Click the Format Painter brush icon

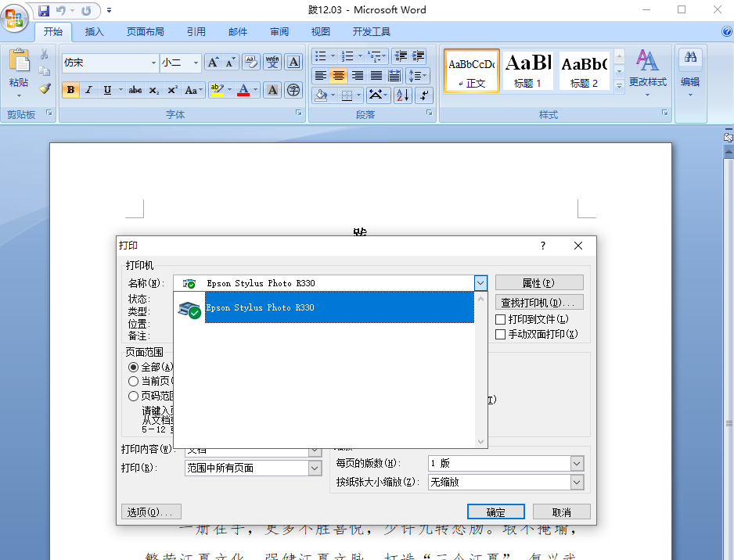click(x=45, y=89)
